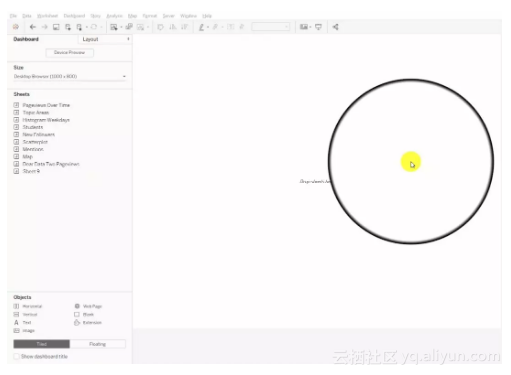
Task: Select the Vertical container object
Action: pos(25,314)
